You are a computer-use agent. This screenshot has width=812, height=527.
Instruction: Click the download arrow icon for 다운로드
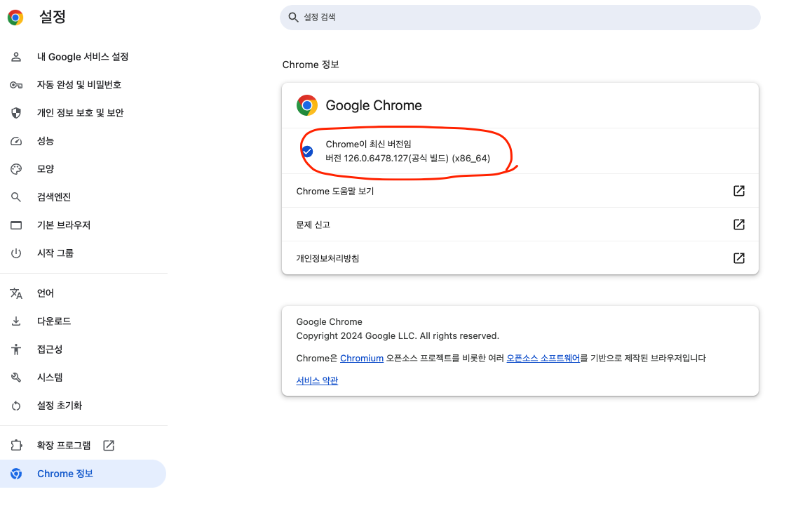tap(16, 321)
